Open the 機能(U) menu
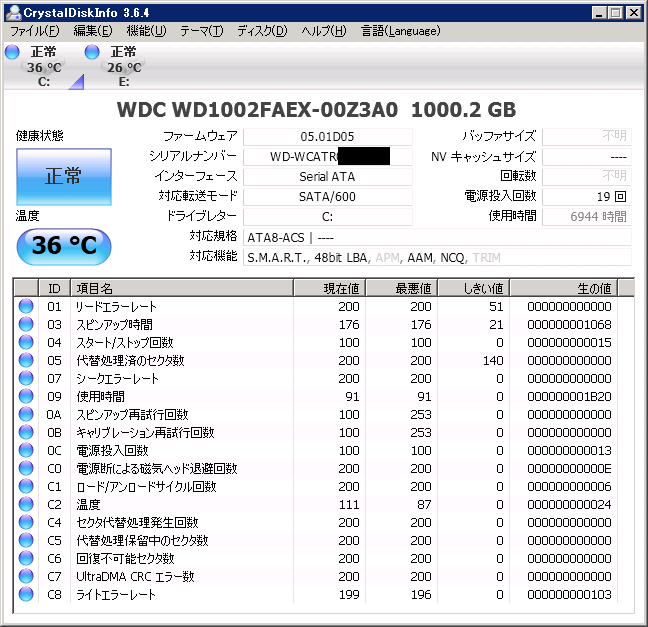Image resolution: width=648 pixels, height=627 pixels. [147, 31]
